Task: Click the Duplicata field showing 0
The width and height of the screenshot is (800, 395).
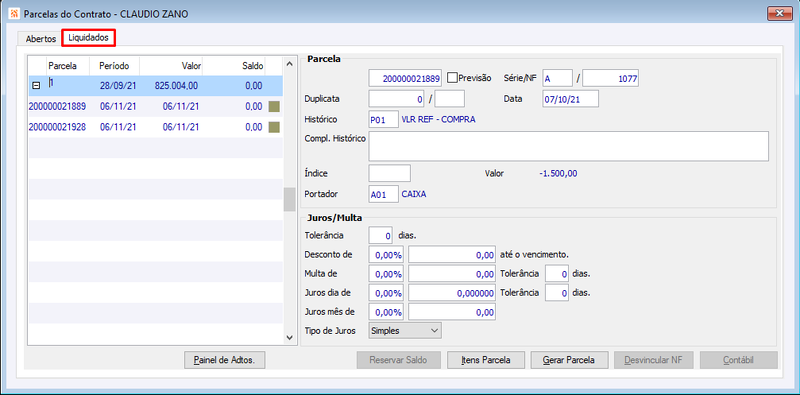Action: coord(397,99)
